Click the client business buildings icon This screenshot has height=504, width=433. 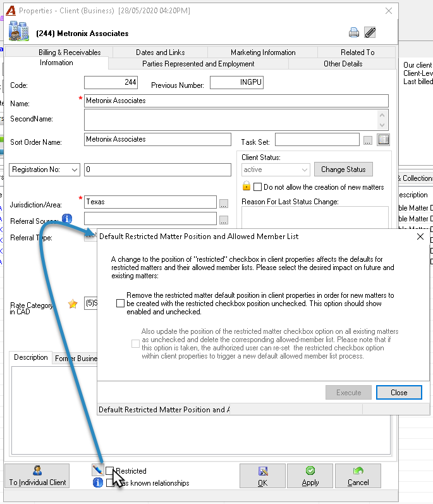[x=18, y=31]
